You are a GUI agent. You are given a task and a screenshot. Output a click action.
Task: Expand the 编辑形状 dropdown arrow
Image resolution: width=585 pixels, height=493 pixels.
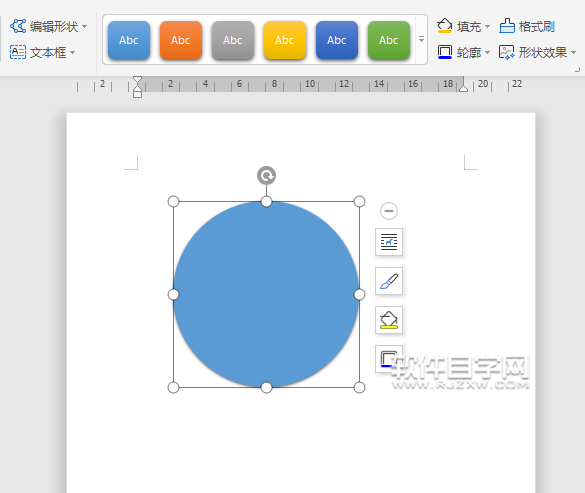point(85,26)
